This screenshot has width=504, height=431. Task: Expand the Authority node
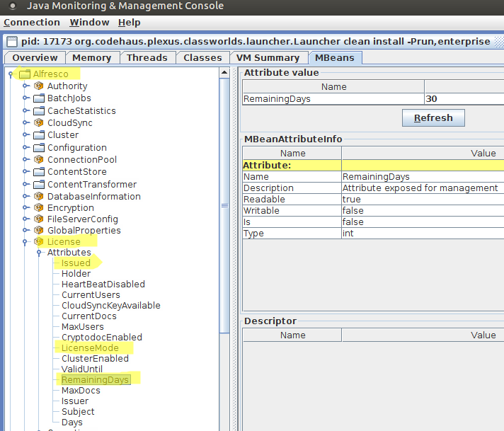coord(25,86)
